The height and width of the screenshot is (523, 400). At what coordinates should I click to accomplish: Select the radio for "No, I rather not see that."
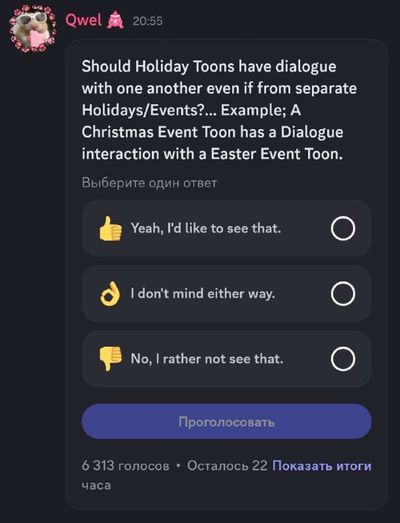(x=343, y=359)
